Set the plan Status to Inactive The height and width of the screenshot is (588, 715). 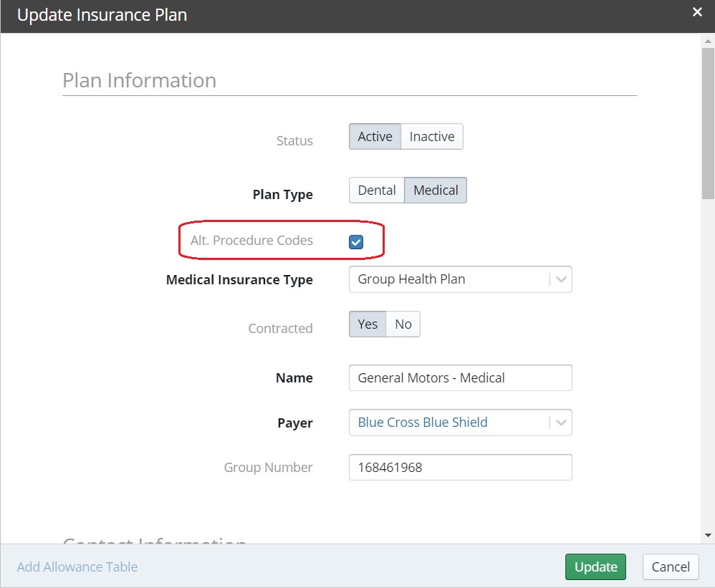[431, 136]
